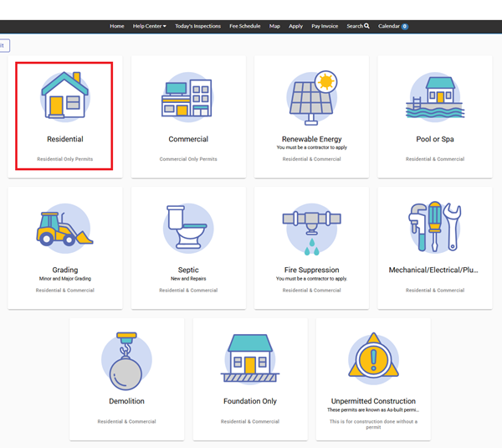The width and height of the screenshot is (502, 448).
Task: Open the Fee Schedule link
Action: point(245,26)
